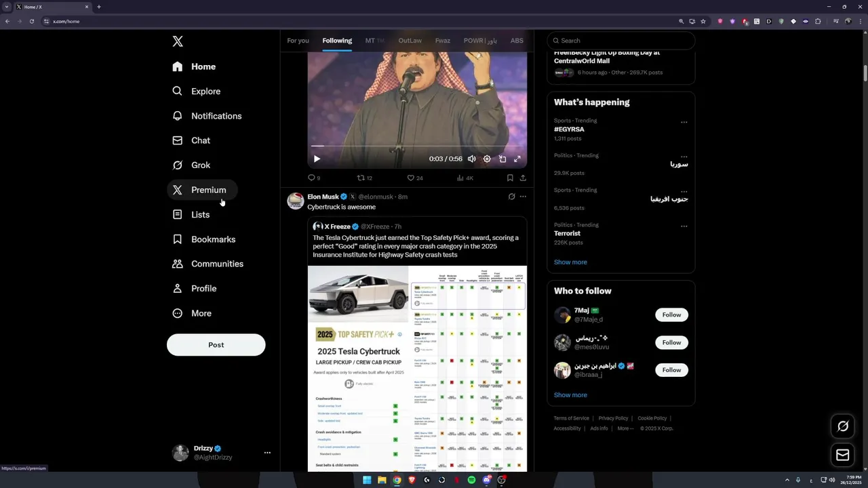Open Spotify from taskbar
Image resolution: width=868 pixels, height=488 pixels.
click(x=471, y=480)
